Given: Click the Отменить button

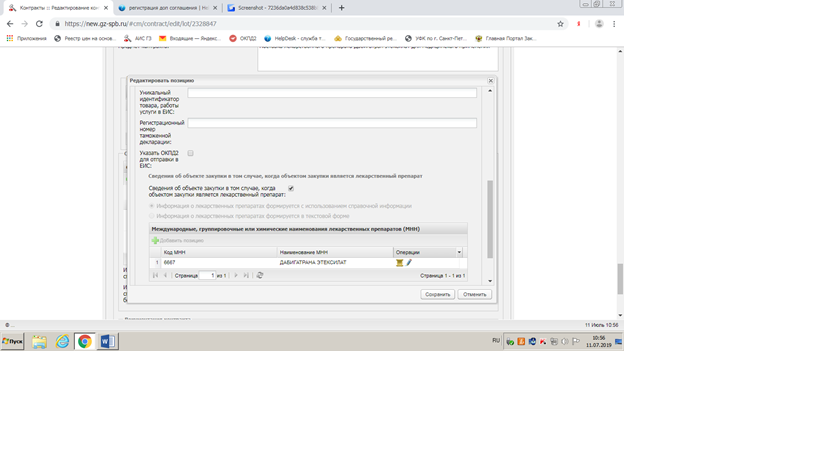Looking at the screenshot, I should pos(474,294).
